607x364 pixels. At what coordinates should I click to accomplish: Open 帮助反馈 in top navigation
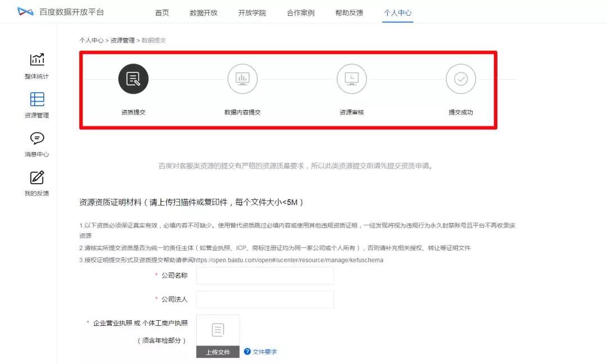coord(349,13)
